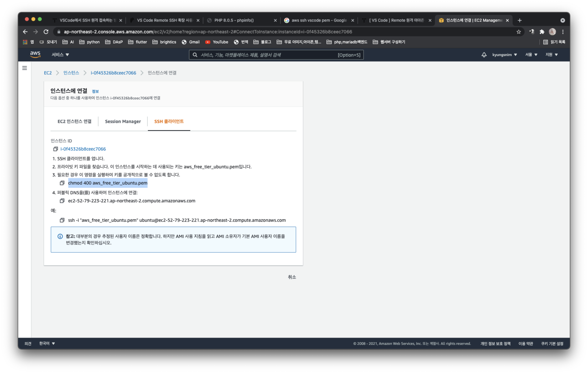Open the AWS notifications bell
588x373 pixels.
tap(484, 55)
